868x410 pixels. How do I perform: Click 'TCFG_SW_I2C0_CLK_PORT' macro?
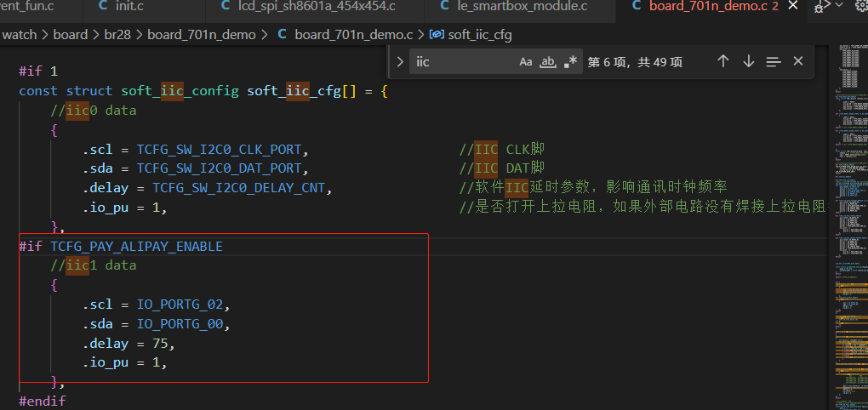tap(220, 150)
